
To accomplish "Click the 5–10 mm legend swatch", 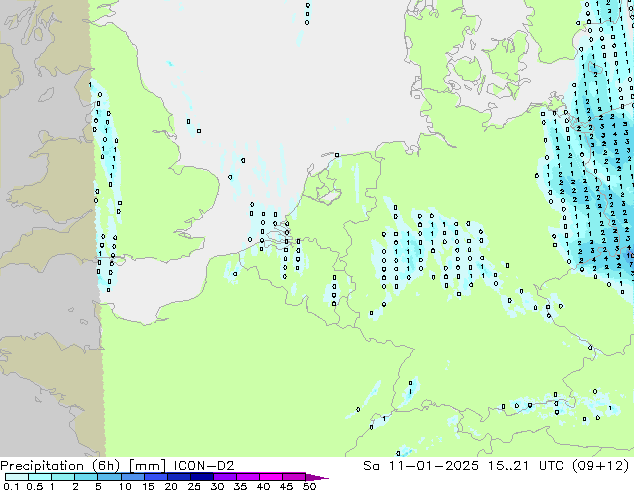I will (109, 477).
